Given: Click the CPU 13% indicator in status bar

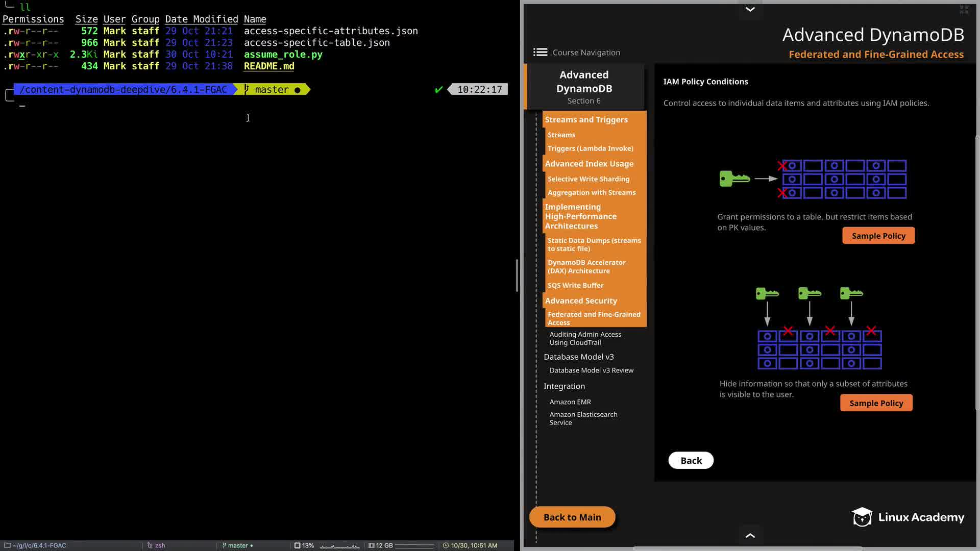Looking at the screenshot, I should (x=304, y=545).
